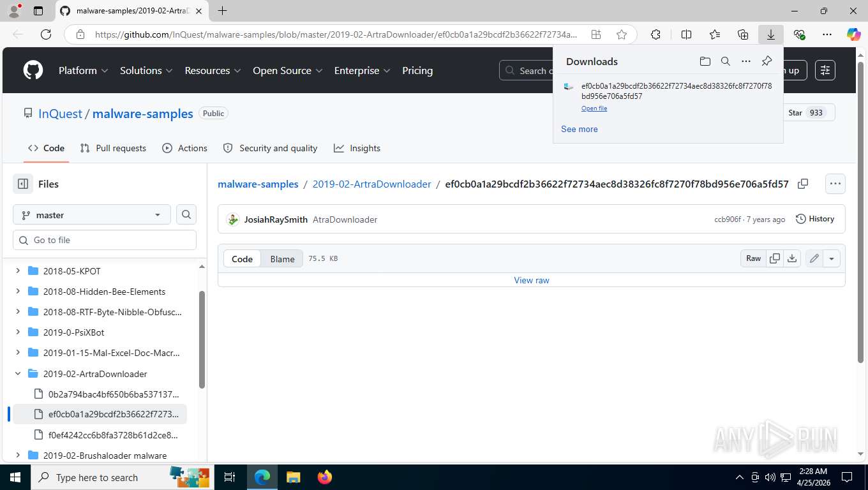Search files in repository tree
The height and width of the screenshot is (490, 868).
point(186,215)
